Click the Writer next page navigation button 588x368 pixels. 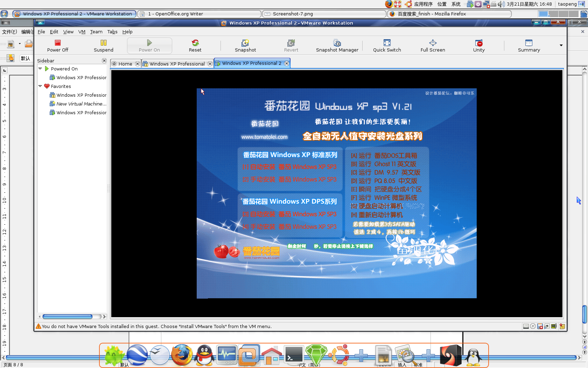tap(584, 352)
